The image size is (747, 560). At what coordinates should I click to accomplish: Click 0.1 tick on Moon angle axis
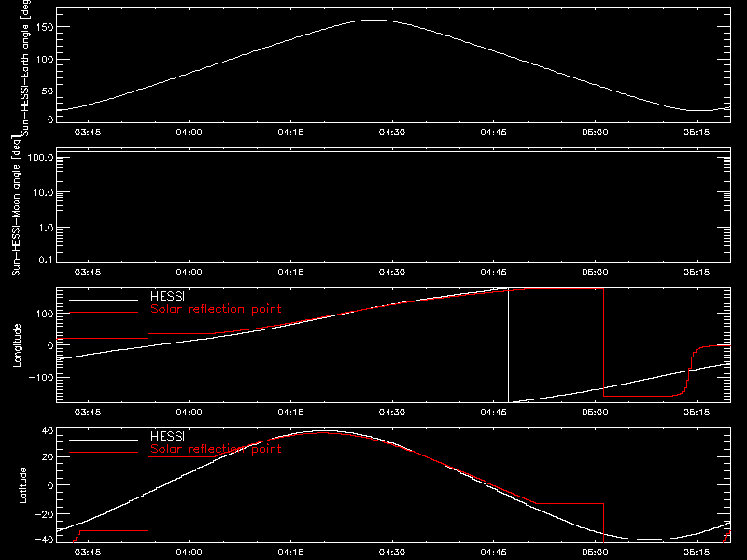pyautogui.click(x=46, y=259)
